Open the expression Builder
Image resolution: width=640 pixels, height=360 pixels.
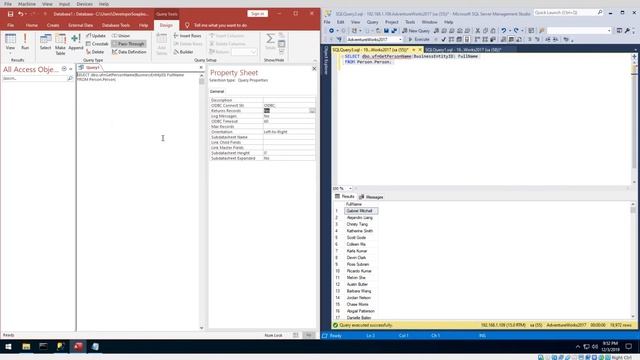(183, 52)
